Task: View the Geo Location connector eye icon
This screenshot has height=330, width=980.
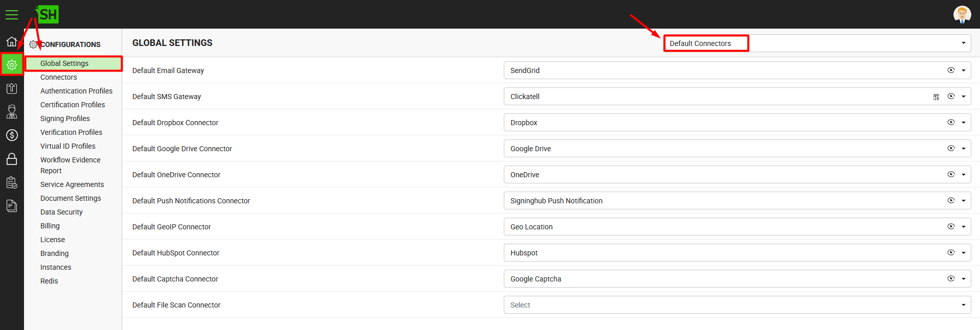Action: coord(951,227)
